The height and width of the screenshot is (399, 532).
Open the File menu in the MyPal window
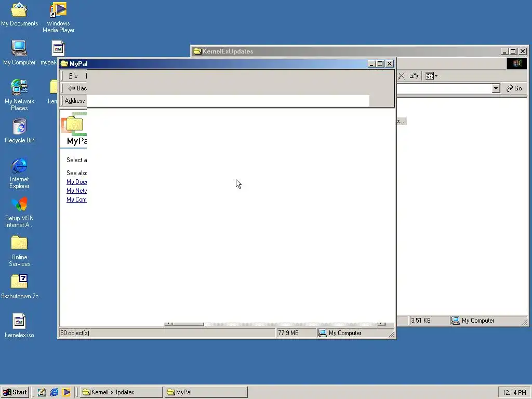pyautogui.click(x=73, y=76)
